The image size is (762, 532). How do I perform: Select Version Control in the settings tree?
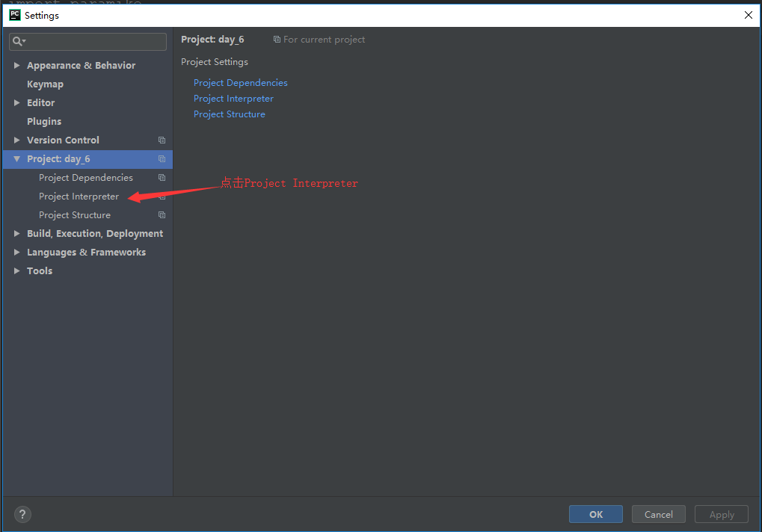[x=63, y=140]
